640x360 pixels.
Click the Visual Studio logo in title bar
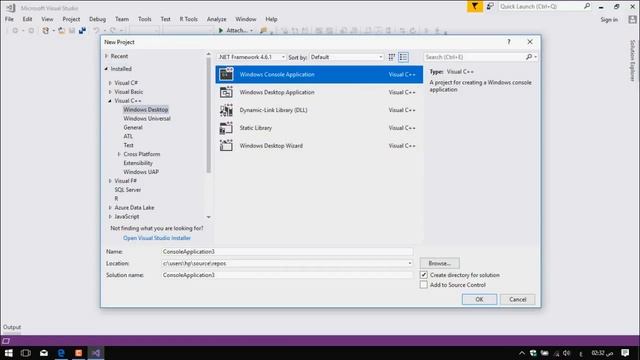click(11, 8)
